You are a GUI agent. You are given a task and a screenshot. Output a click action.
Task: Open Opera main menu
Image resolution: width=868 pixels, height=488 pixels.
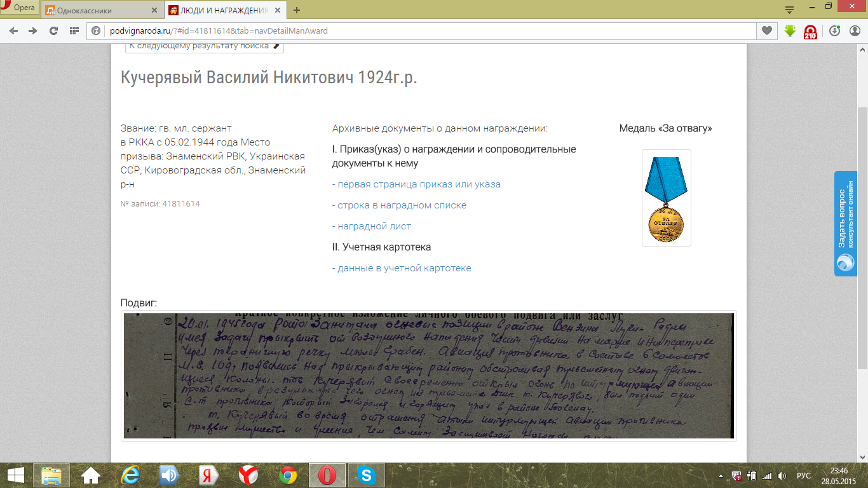[x=19, y=8]
